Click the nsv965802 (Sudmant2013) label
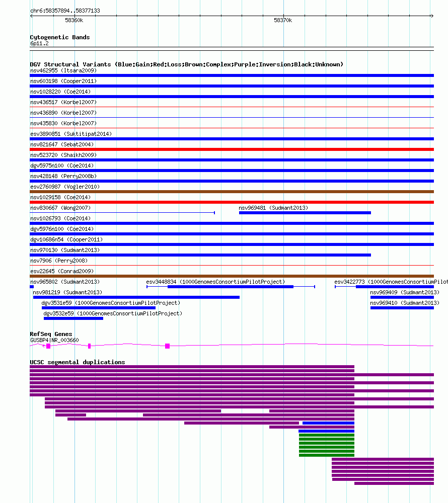The height and width of the screenshot is (503, 448). [65, 282]
